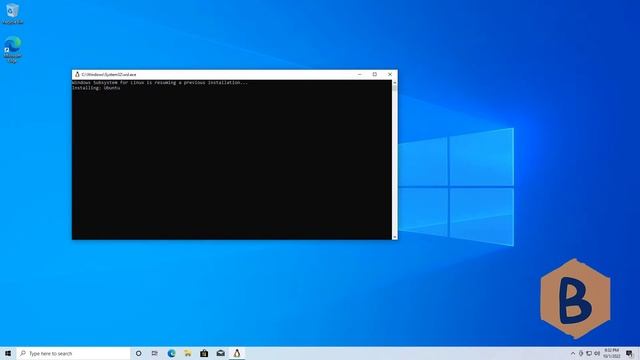
Task: Open the Recycle Bin desktop icon
Action: click(x=12, y=13)
